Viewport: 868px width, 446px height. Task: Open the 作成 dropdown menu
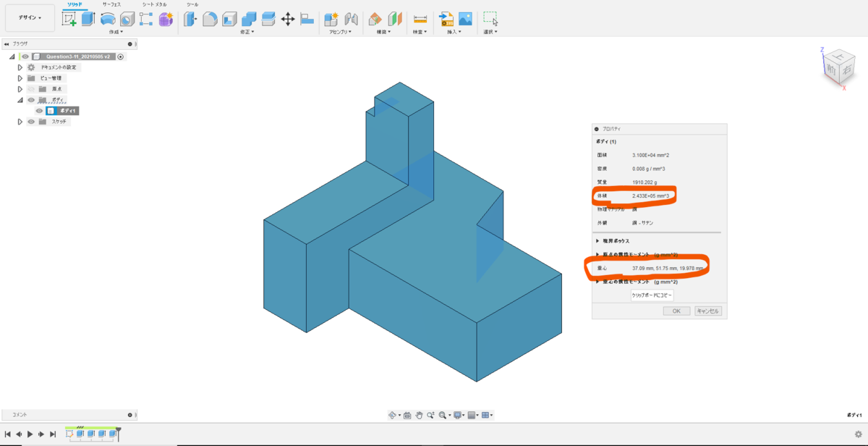pos(116,32)
